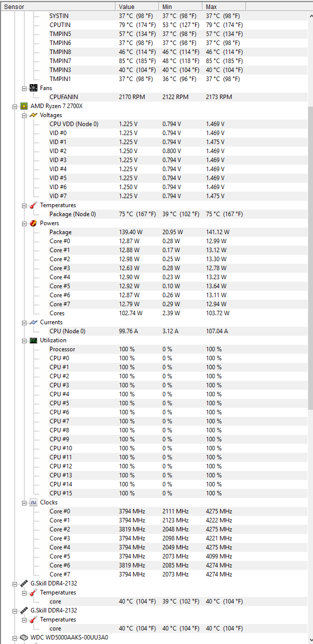Screen dimensions: 313x644
Task: Click the thermometer icon beside Temperatures
Action: (x=33, y=205)
